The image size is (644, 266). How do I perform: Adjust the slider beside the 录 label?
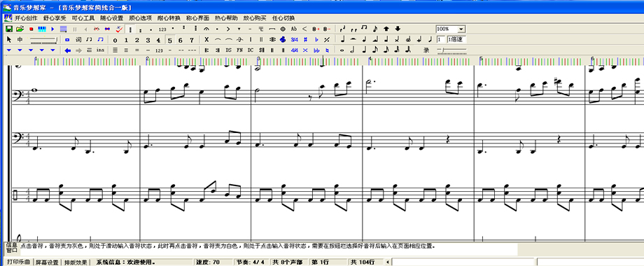click(x=451, y=50)
